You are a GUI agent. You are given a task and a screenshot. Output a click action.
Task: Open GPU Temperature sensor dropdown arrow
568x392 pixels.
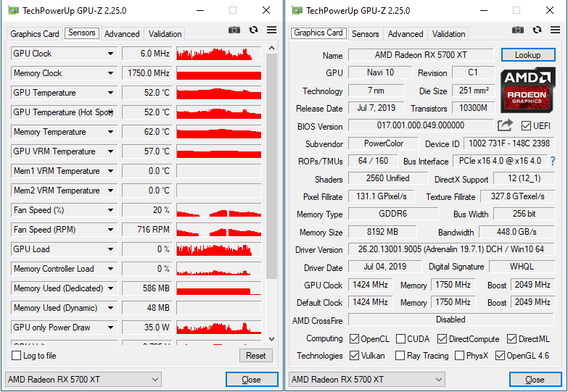110,93
